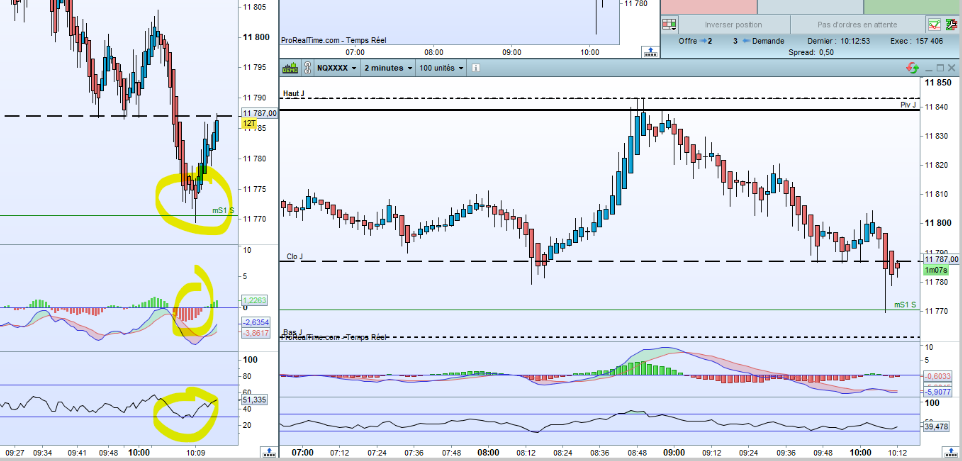The height and width of the screenshot is (461, 962).
Task: Click the -0,6033 MACD value in right chart
Action: click(939, 376)
